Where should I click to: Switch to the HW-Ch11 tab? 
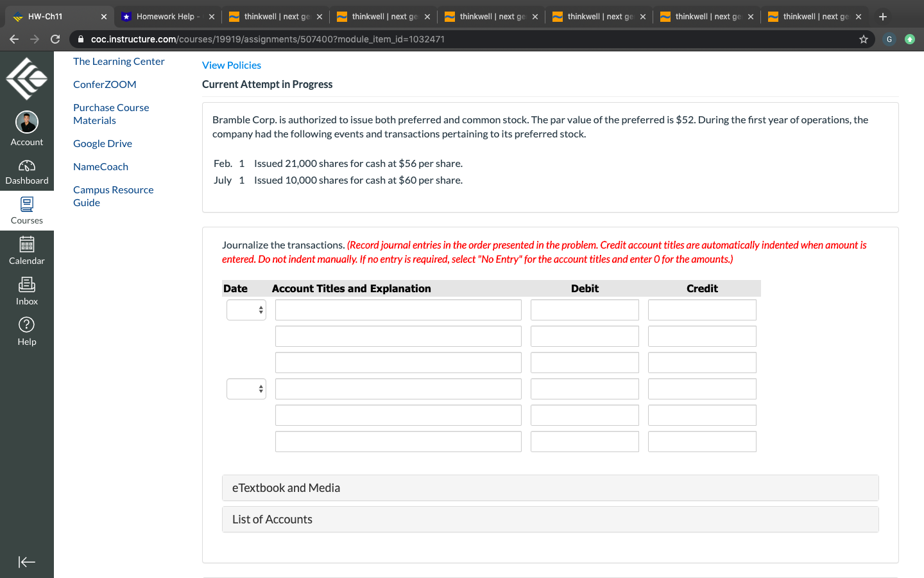click(59, 17)
